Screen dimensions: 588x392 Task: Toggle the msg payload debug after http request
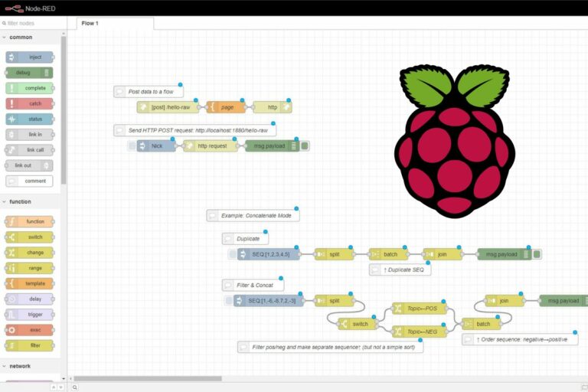point(305,146)
